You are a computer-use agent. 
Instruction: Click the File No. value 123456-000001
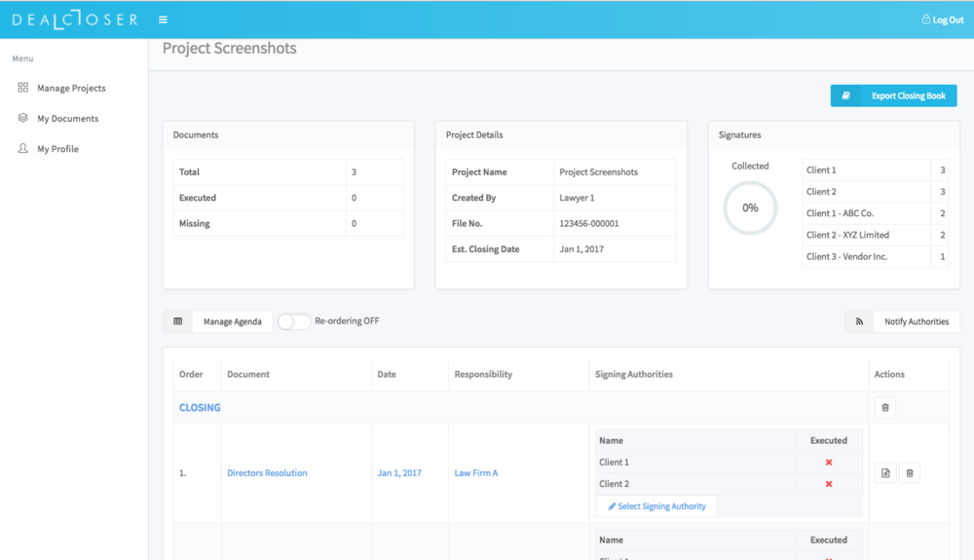[x=589, y=223]
